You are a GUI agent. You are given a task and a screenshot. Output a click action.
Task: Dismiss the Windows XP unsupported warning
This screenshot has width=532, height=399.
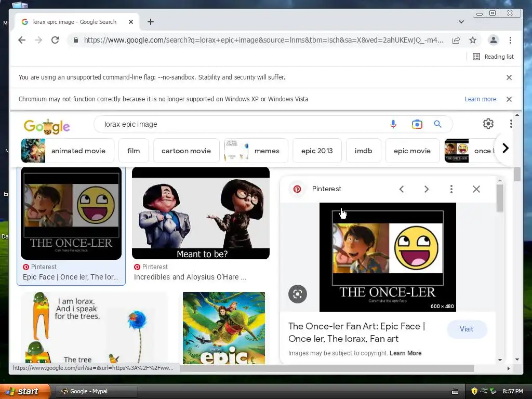click(x=509, y=99)
